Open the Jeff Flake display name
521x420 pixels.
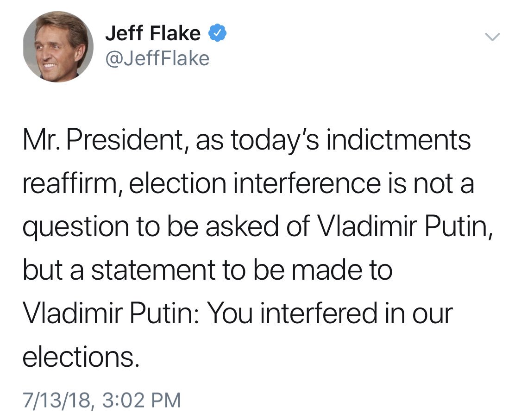point(153,33)
